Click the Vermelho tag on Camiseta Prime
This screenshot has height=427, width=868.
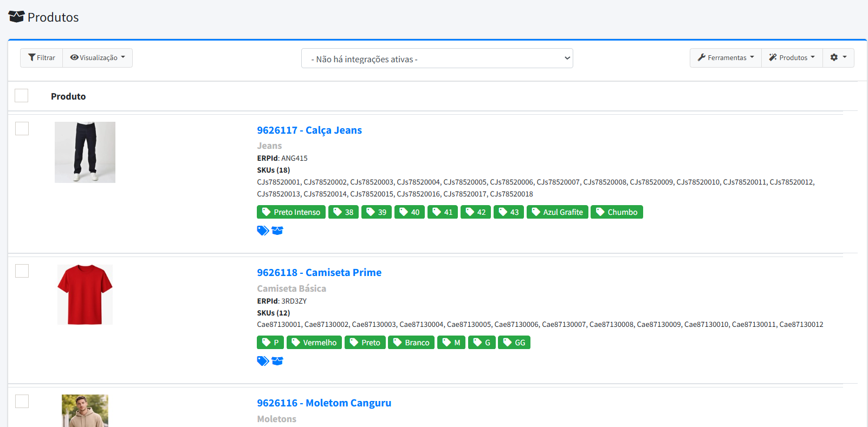pyautogui.click(x=314, y=343)
